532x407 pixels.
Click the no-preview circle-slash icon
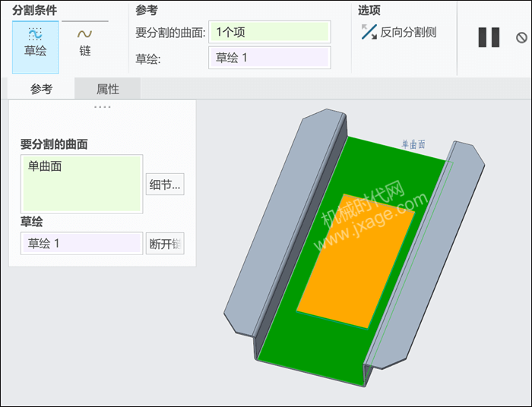click(521, 38)
